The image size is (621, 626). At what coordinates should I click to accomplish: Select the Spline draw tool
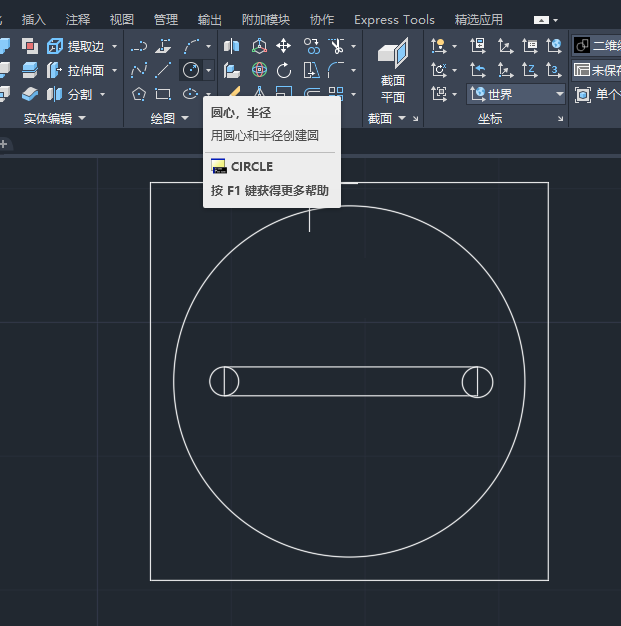[x=139, y=71]
